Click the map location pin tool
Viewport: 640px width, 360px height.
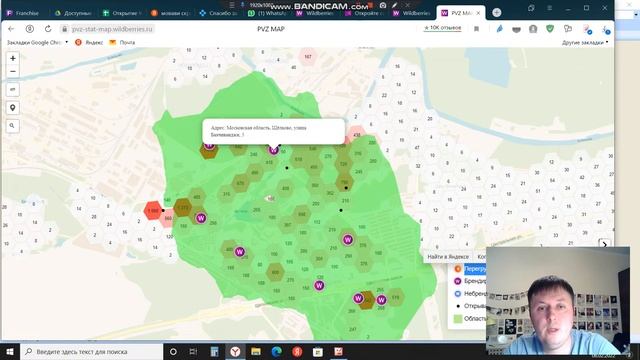coord(13,108)
